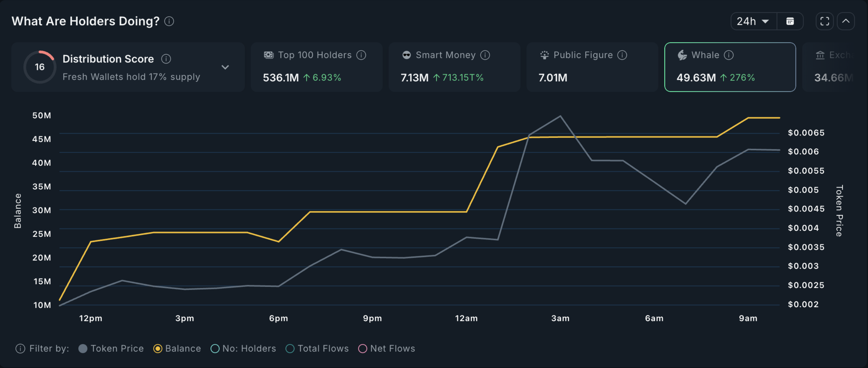Expand the Distribution Score chevron
868x368 pixels.
(225, 67)
